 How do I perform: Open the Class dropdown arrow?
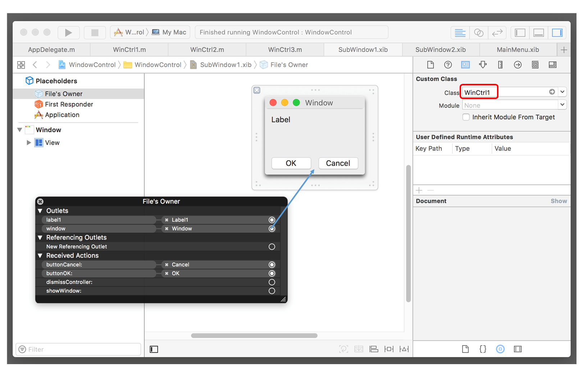click(562, 92)
